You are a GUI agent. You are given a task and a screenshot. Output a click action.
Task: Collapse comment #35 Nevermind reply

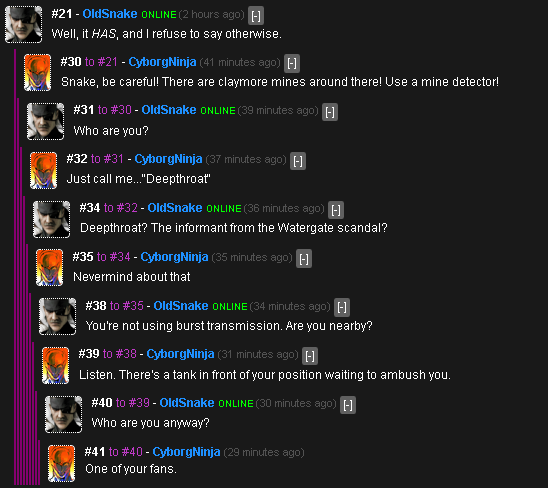(x=304, y=259)
